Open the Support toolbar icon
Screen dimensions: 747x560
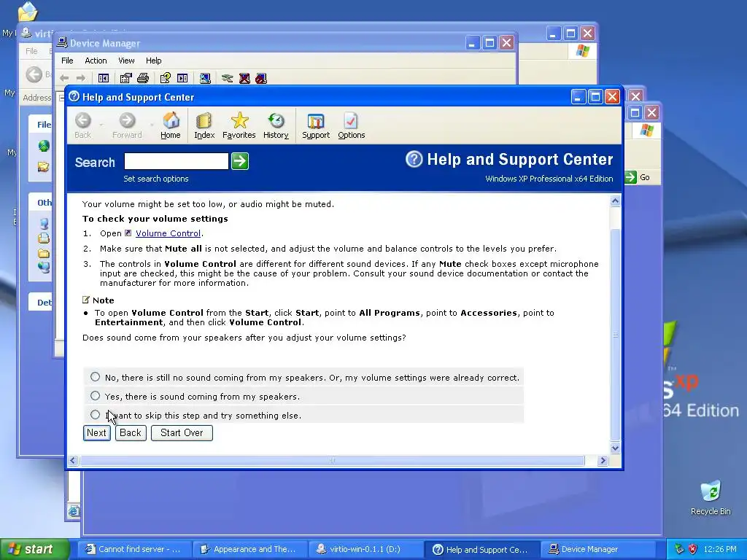pos(316,125)
